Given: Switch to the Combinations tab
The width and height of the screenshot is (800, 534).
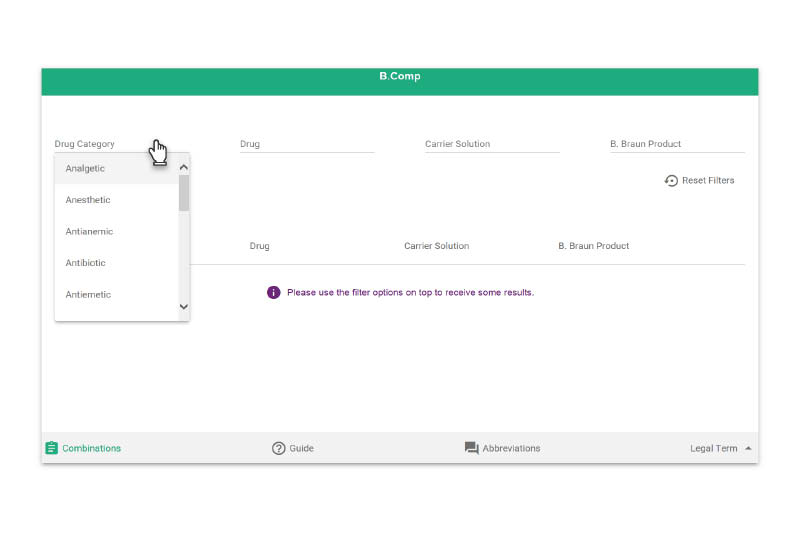Looking at the screenshot, I should point(83,448).
